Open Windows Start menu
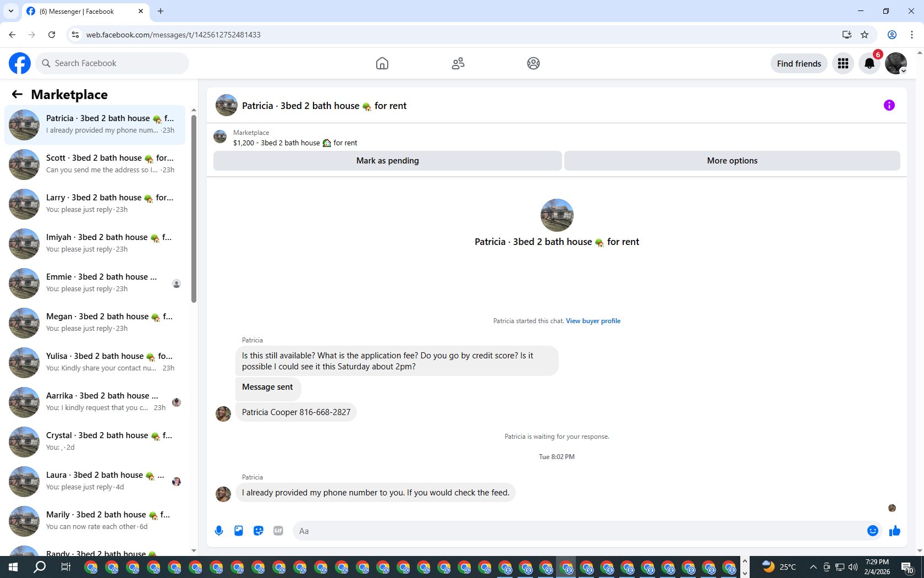This screenshot has height=578, width=924. pos(13,567)
